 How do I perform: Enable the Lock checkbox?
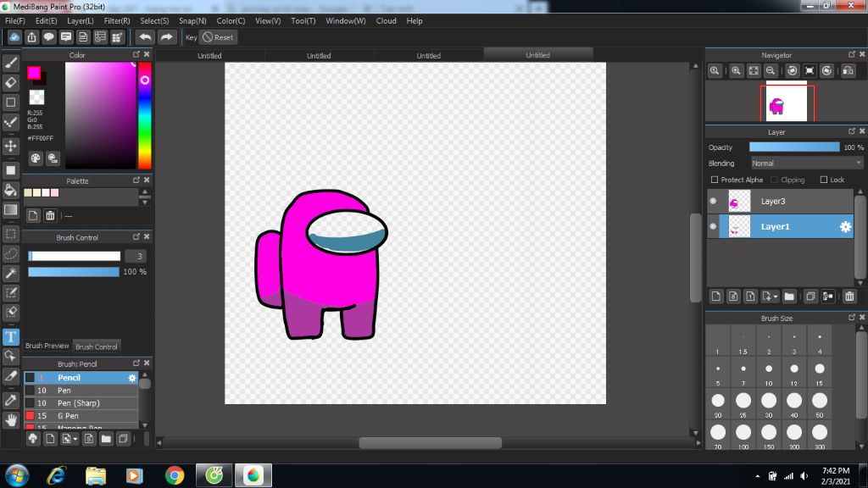point(823,180)
